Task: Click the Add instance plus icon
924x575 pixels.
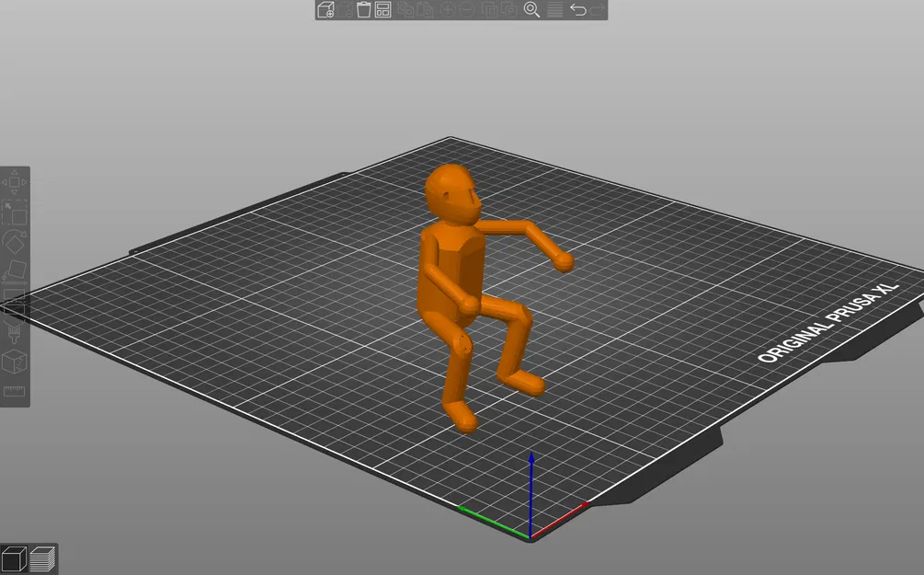Action: pyautogui.click(x=448, y=9)
